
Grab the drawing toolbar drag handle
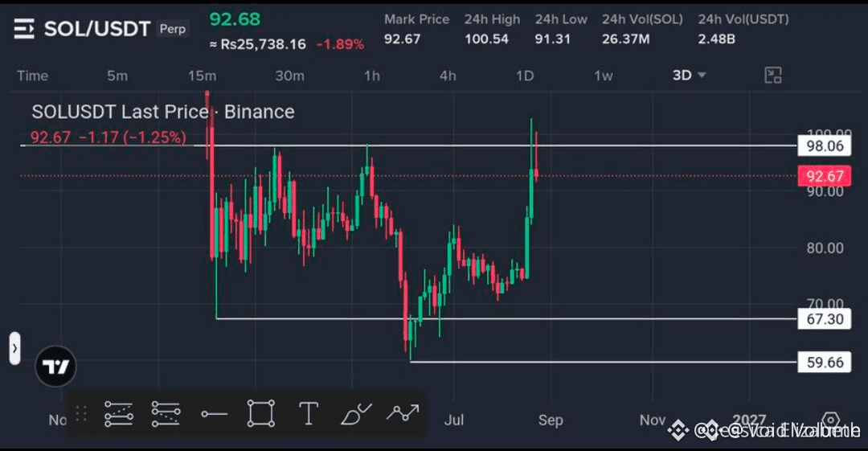81,414
